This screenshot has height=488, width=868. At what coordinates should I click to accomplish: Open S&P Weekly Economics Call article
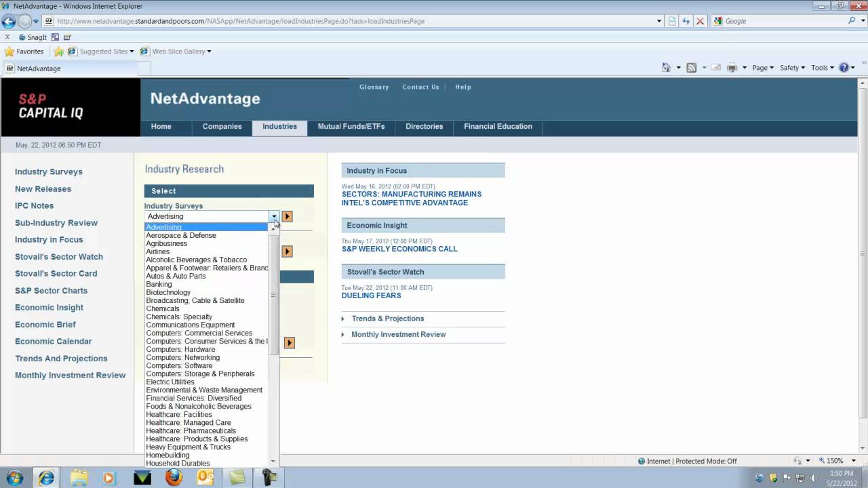[x=399, y=249]
